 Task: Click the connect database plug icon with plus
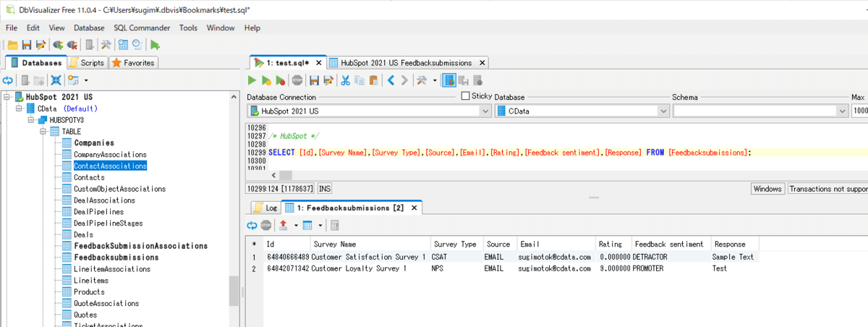click(59, 45)
